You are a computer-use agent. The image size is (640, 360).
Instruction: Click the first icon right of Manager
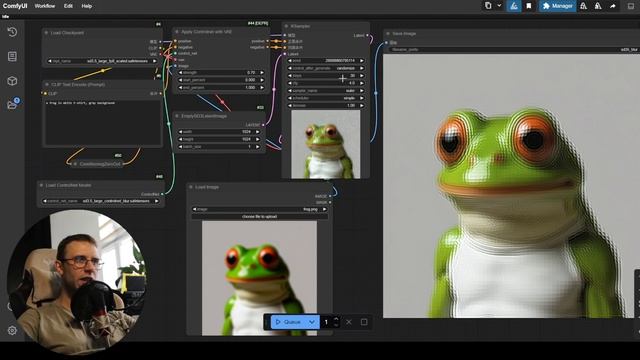coord(584,6)
